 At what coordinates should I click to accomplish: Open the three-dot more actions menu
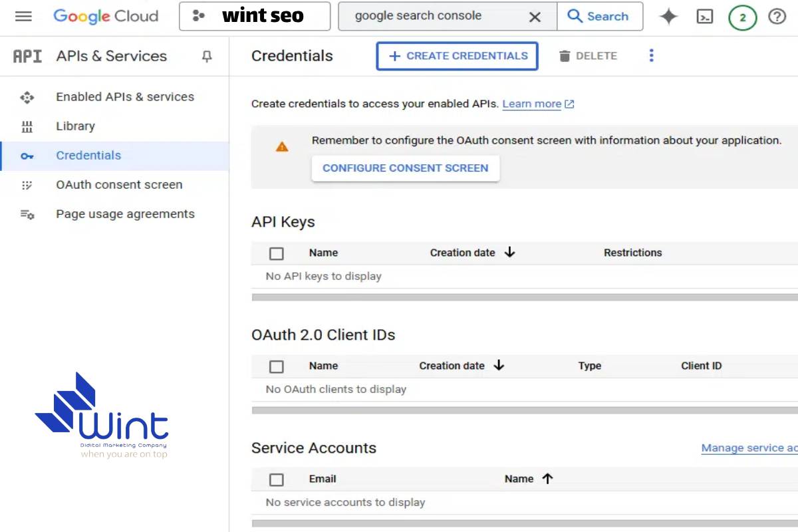point(651,56)
